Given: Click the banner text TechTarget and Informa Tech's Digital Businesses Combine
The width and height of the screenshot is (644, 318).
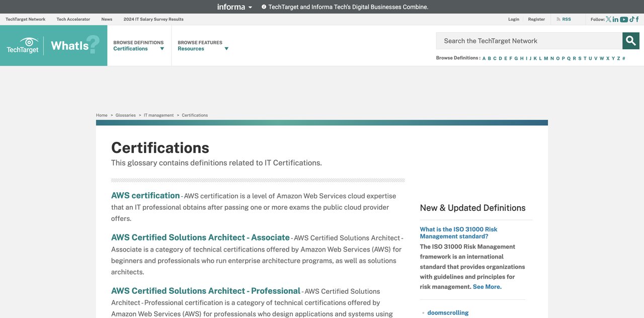Looking at the screenshot, I should [x=349, y=7].
